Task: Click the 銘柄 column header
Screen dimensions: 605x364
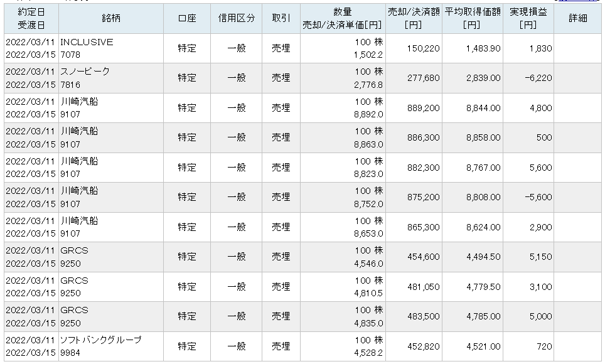Action: [111, 19]
